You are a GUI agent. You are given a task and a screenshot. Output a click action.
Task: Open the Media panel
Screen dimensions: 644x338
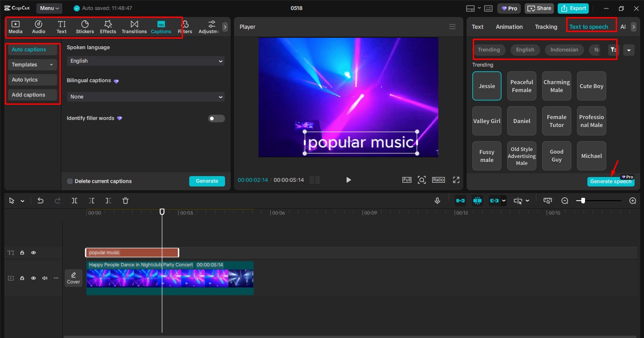click(16, 26)
